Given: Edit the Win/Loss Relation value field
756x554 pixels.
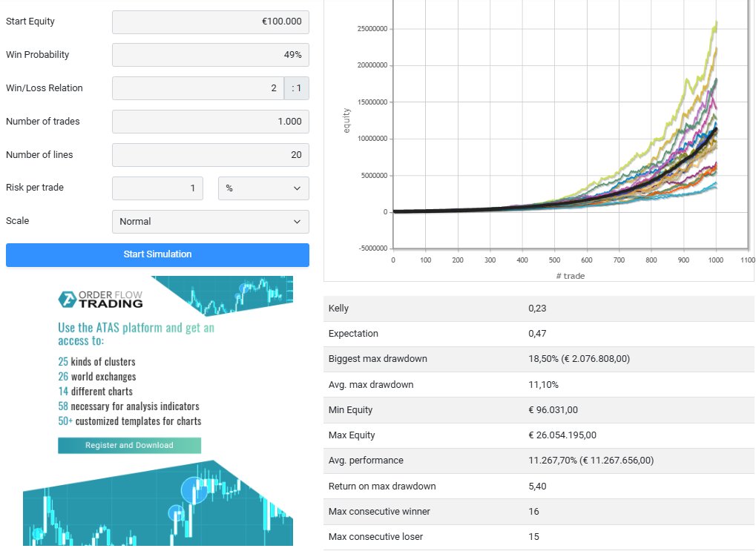Looking at the screenshot, I should click(x=198, y=88).
